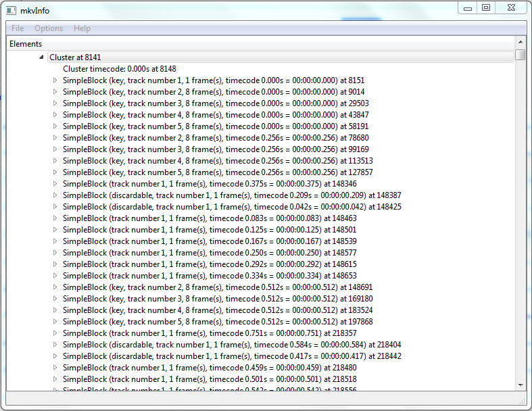Expand the SimpleBlock at 169180
Image resolution: width=532 pixels, height=411 pixels.
point(55,298)
